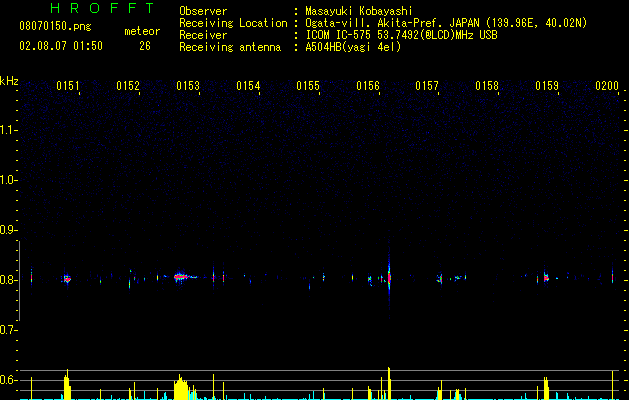Click the meteor echo just before 0159

[x=546, y=278]
